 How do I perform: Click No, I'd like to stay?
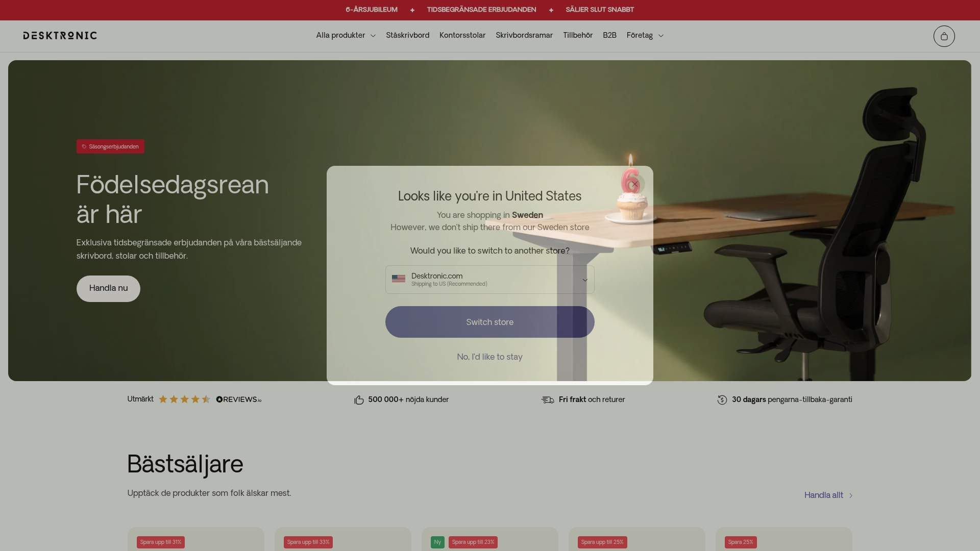pyautogui.click(x=489, y=357)
